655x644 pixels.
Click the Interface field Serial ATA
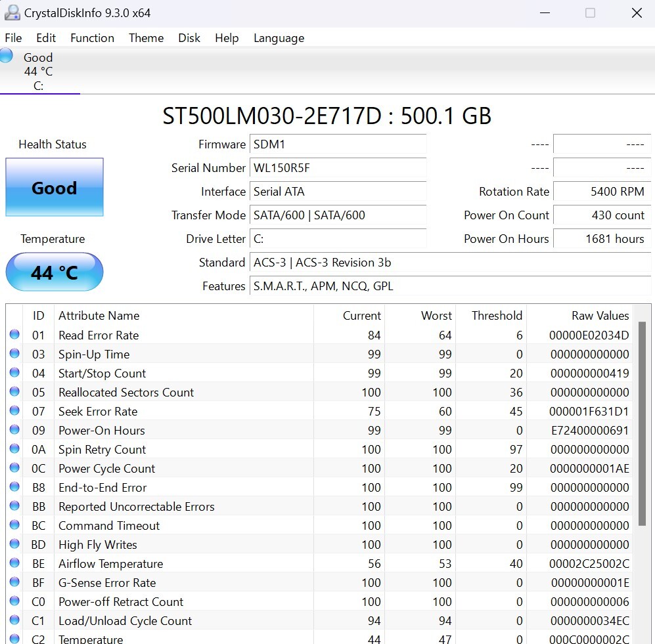tap(338, 192)
